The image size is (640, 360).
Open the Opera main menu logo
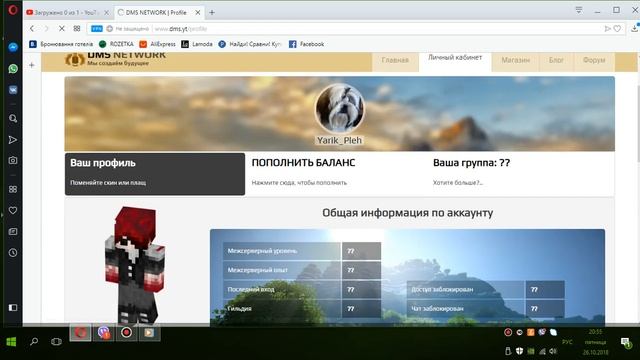(13, 9)
